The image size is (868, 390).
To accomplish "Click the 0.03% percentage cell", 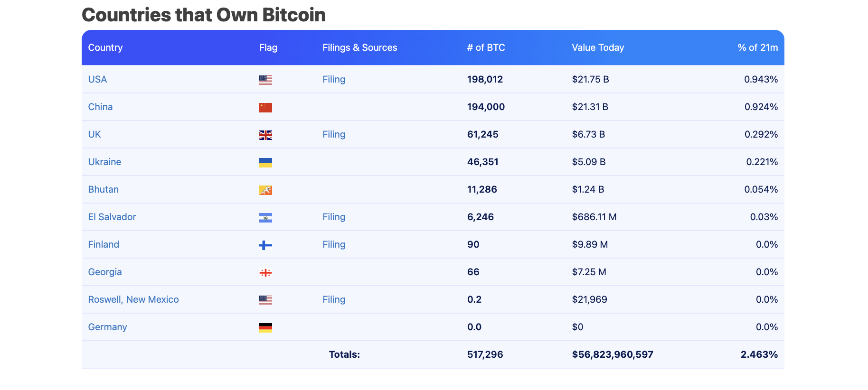I will pos(764,217).
